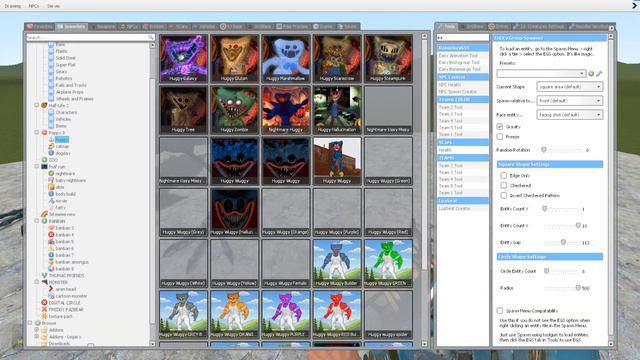Open the Face entity dropdown
The image size is (640, 360).
tap(569, 115)
